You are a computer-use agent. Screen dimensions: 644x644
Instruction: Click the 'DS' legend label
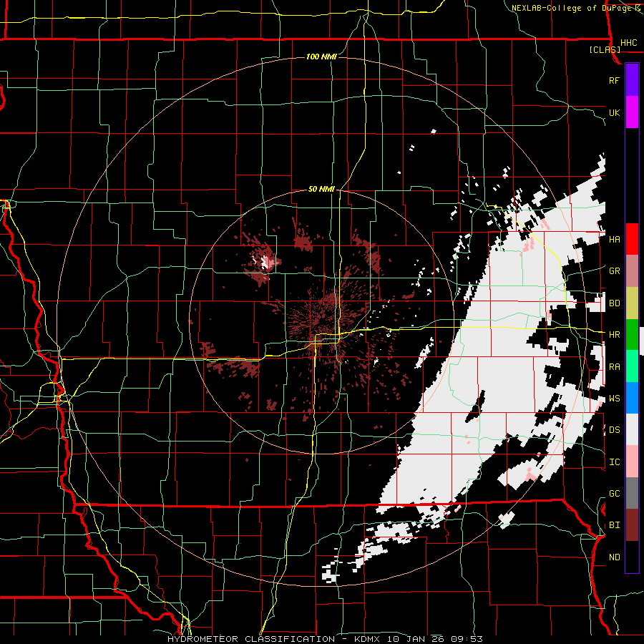[x=614, y=430]
